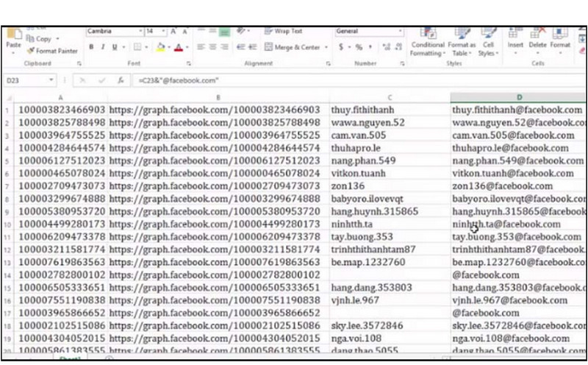Click Merge & Center button
Image resolution: width=588 pixels, height=365 pixels.
point(292,47)
